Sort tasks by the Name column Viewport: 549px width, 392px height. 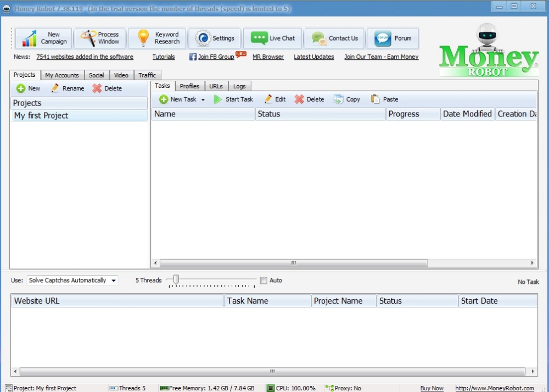(203, 114)
